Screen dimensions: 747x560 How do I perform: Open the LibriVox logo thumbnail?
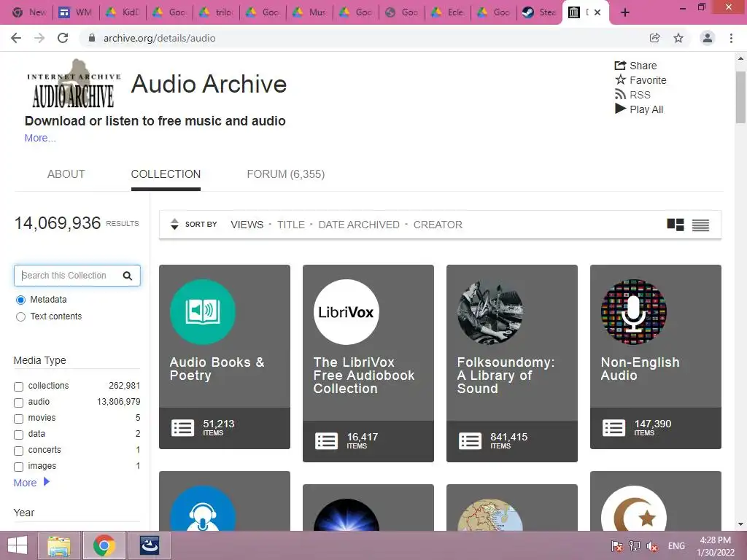click(x=347, y=312)
